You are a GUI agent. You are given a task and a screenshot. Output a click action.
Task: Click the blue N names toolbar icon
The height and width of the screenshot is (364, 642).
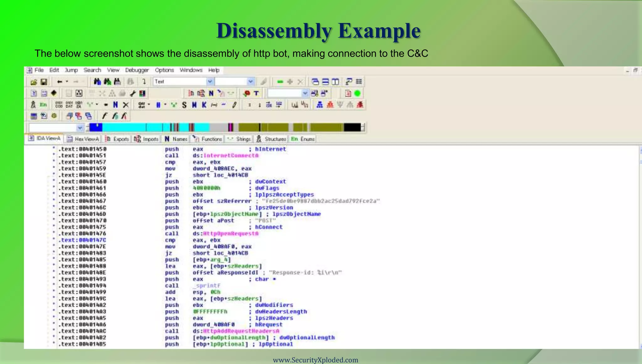[x=211, y=93]
